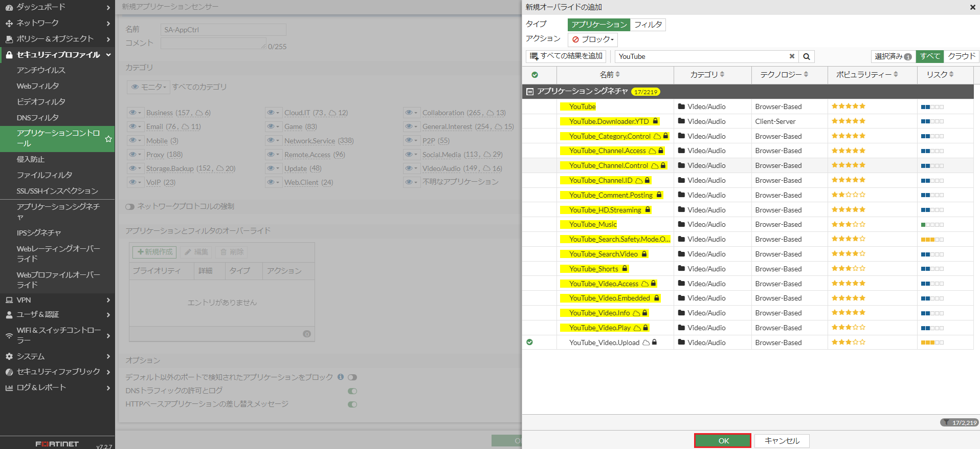
Task: Click the dashboard gauge icon in sidebar
Action: [x=9, y=8]
